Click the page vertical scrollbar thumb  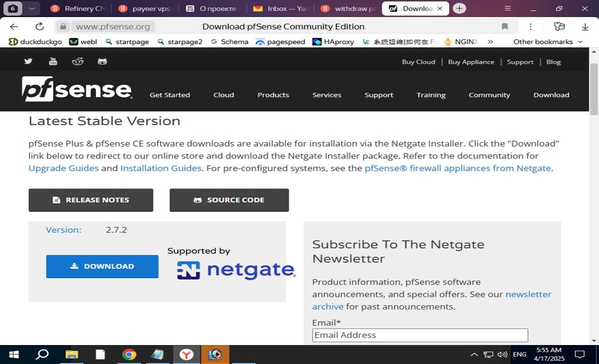point(594,88)
